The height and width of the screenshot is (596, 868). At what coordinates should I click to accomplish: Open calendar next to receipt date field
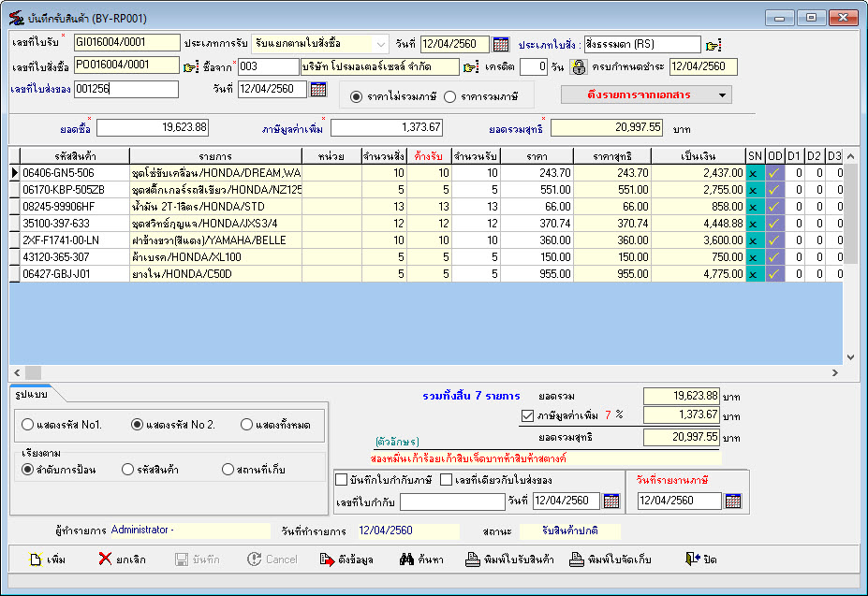tap(500, 44)
